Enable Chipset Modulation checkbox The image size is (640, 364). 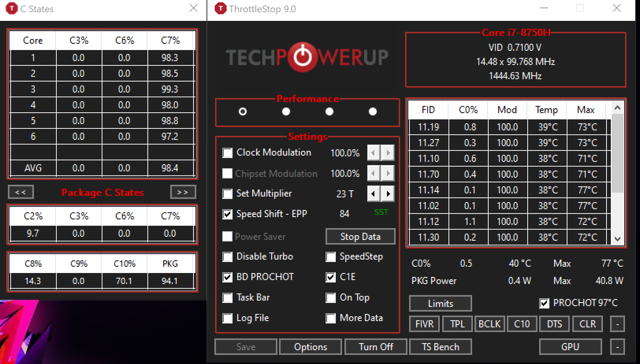(227, 173)
